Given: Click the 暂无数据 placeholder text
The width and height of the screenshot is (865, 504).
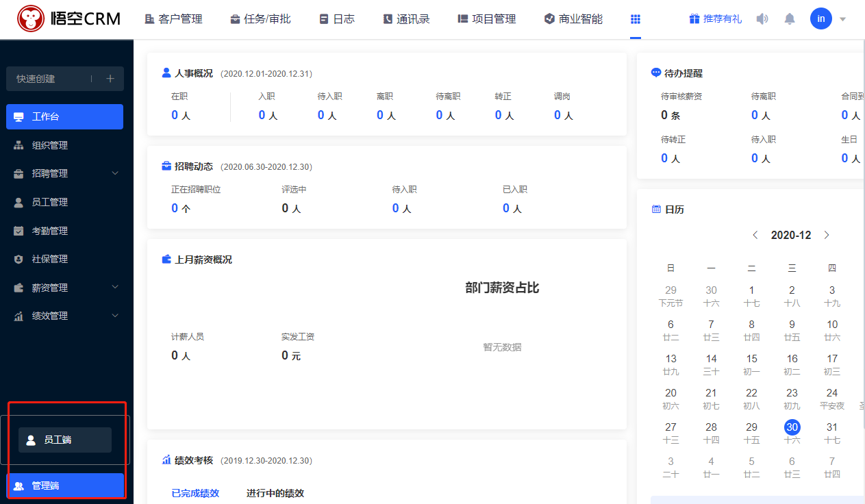Looking at the screenshot, I should pos(502,347).
